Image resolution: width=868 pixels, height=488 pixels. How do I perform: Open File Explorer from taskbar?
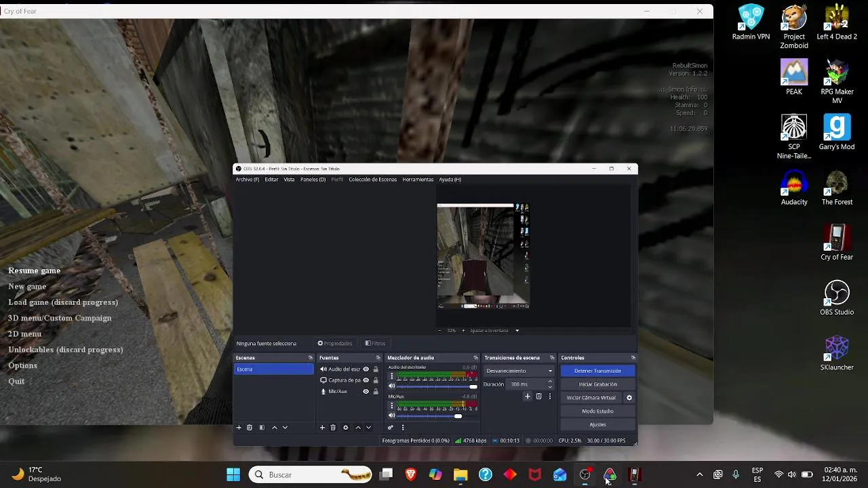point(460,475)
